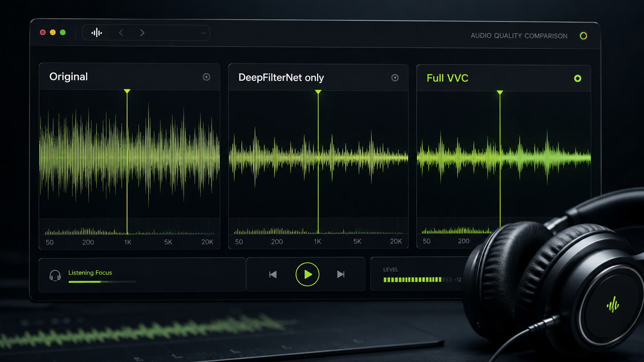Click the waveform logo icon in toolbar
The height and width of the screenshot is (362, 644).
(x=97, y=33)
